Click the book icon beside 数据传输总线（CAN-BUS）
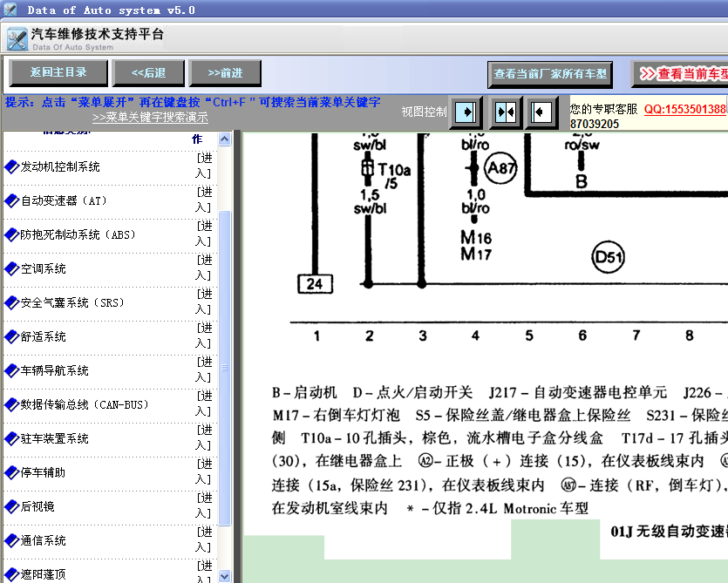This screenshot has width=728, height=583. [x=11, y=404]
